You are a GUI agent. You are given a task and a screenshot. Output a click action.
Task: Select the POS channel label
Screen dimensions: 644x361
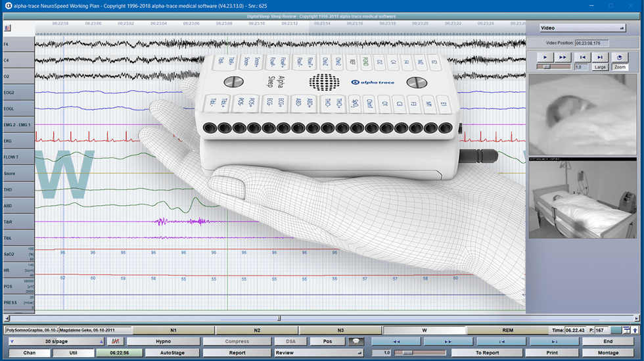pos(18,286)
